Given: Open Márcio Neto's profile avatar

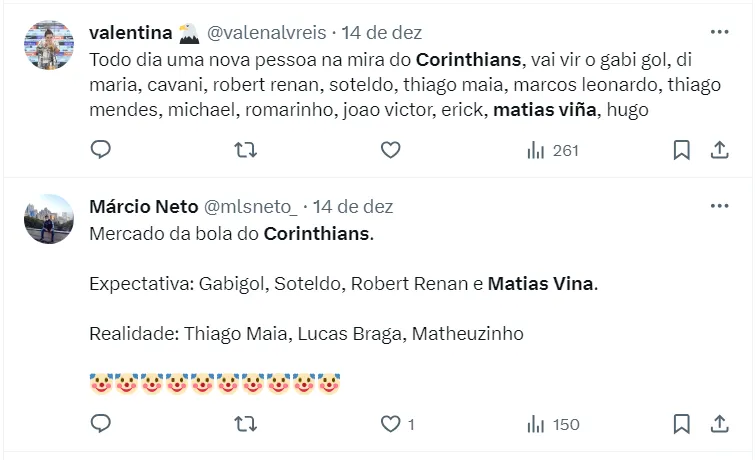Looking at the screenshot, I should tap(48, 219).
